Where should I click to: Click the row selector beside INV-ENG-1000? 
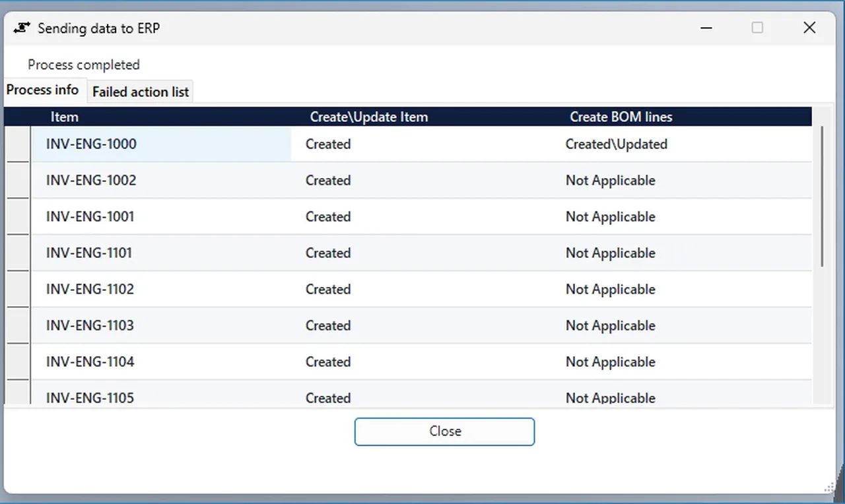click(x=18, y=144)
